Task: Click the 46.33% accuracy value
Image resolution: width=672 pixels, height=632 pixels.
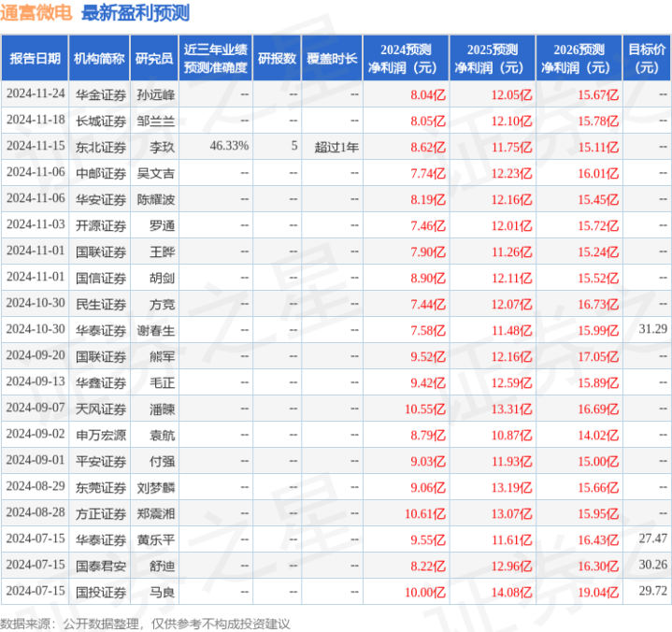Action: click(229, 146)
